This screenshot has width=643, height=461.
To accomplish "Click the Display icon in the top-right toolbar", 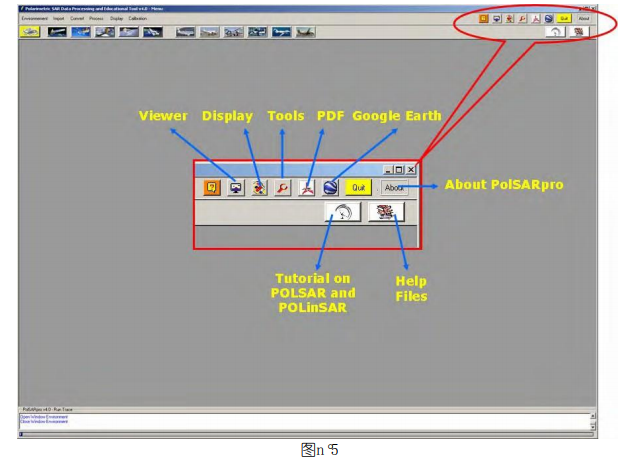I will [509, 18].
